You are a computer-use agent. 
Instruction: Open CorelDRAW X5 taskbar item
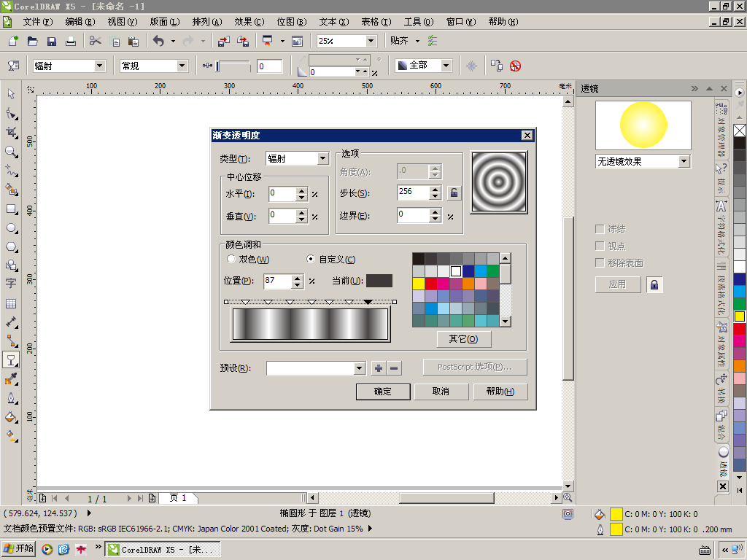tap(163, 549)
